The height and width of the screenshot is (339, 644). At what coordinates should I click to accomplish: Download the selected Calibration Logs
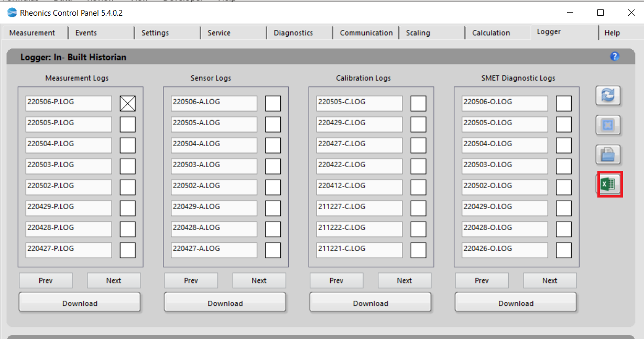[x=370, y=303]
